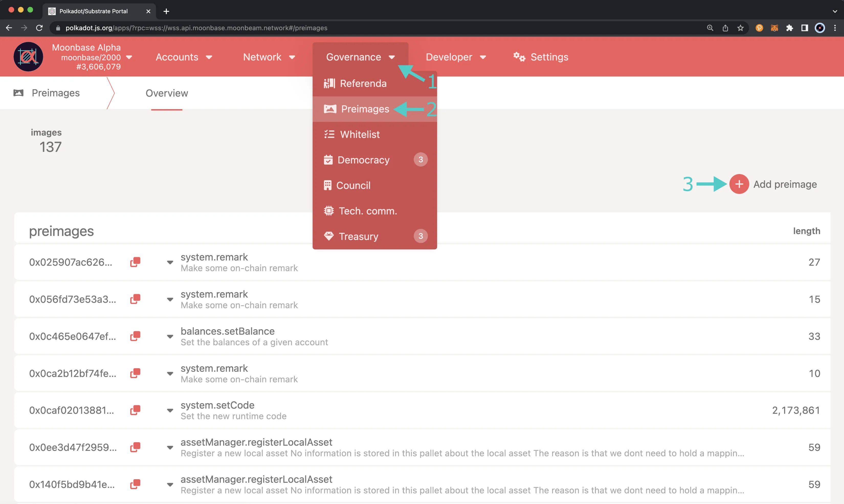Open the Moonbase Alpha network selector dropdown
844x504 pixels.
tap(129, 57)
